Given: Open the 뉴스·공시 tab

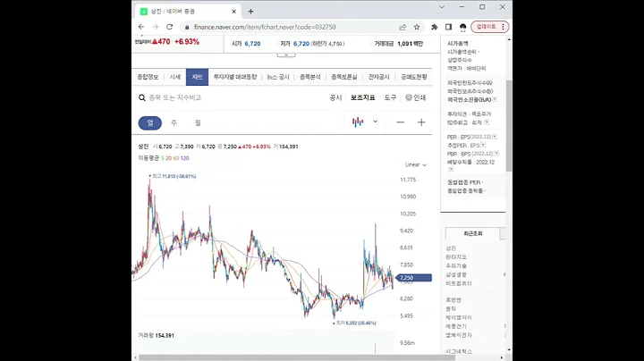Looking at the screenshot, I should (x=278, y=77).
